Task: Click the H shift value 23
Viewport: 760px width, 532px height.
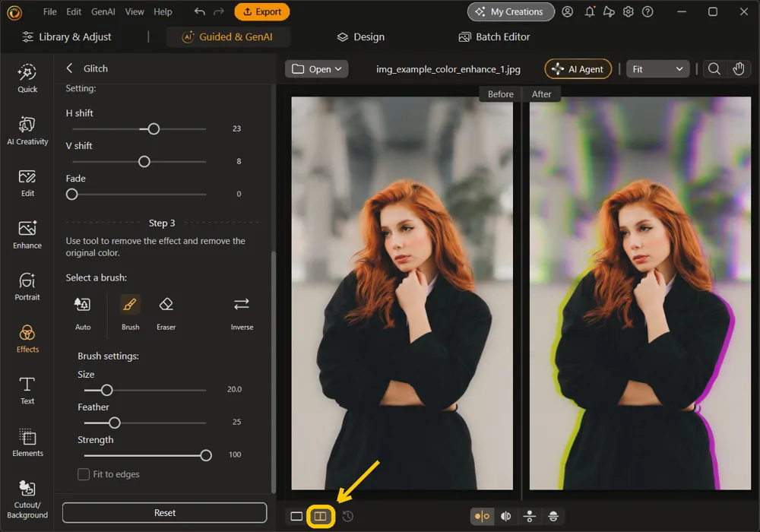Action: click(x=236, y=129)
